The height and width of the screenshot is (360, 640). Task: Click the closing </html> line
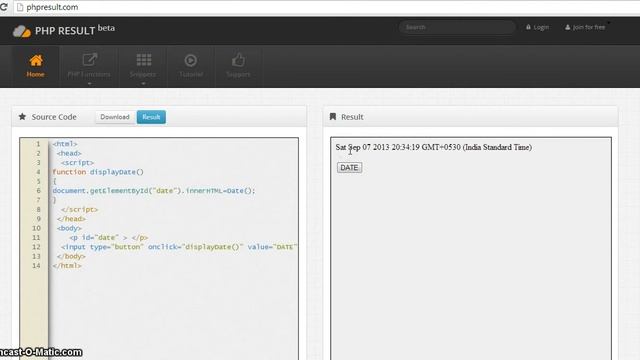67,266
